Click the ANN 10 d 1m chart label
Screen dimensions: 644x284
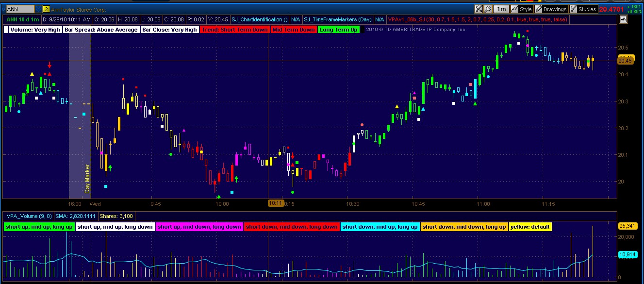[x=23, y=19]
